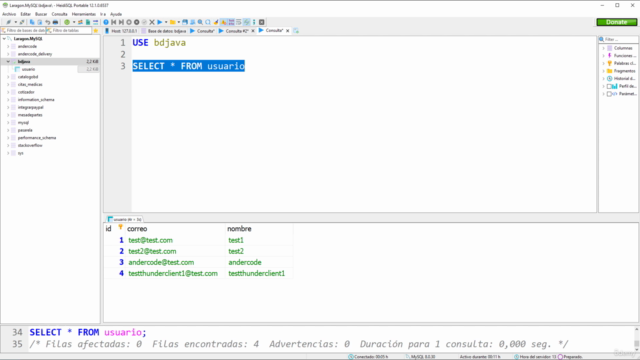
Task: Click the helper panel Filter field
Action: click(x=618, y=39)
